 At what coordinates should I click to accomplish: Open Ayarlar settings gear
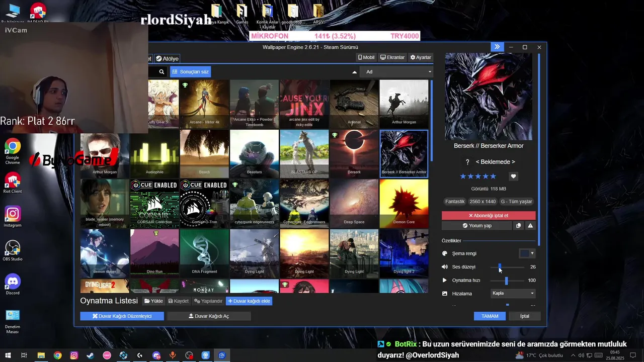[x=421, y=57]
